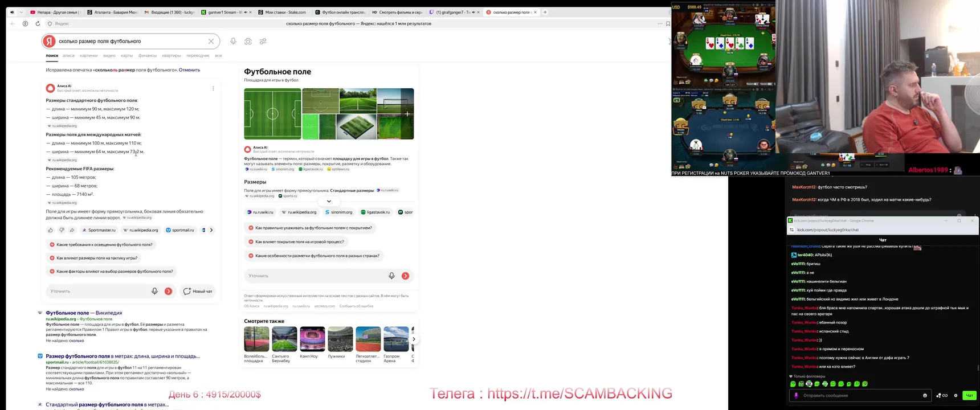
Task: Open the sportmail.ru source chip
Action: click(x=179, y=230)
